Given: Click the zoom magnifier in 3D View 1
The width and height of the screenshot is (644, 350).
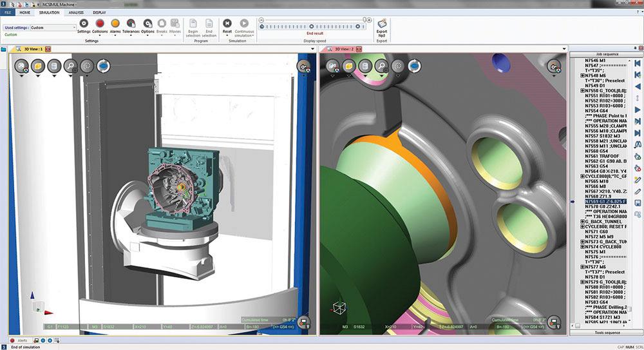Looking at the screenshot, I should pyautogui.click(x=71, y=66).
